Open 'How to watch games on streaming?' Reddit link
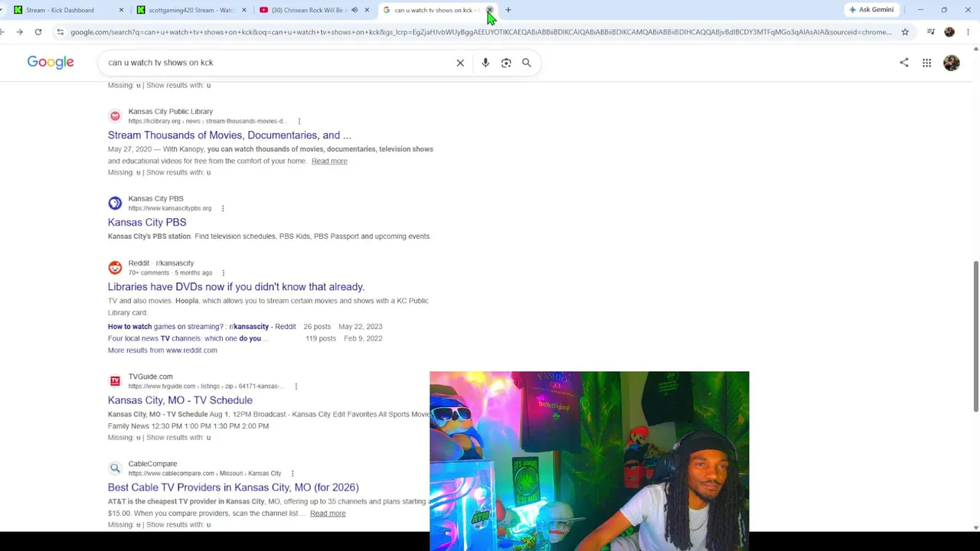This screenshot has width=980, height=551. click(202, 327)
